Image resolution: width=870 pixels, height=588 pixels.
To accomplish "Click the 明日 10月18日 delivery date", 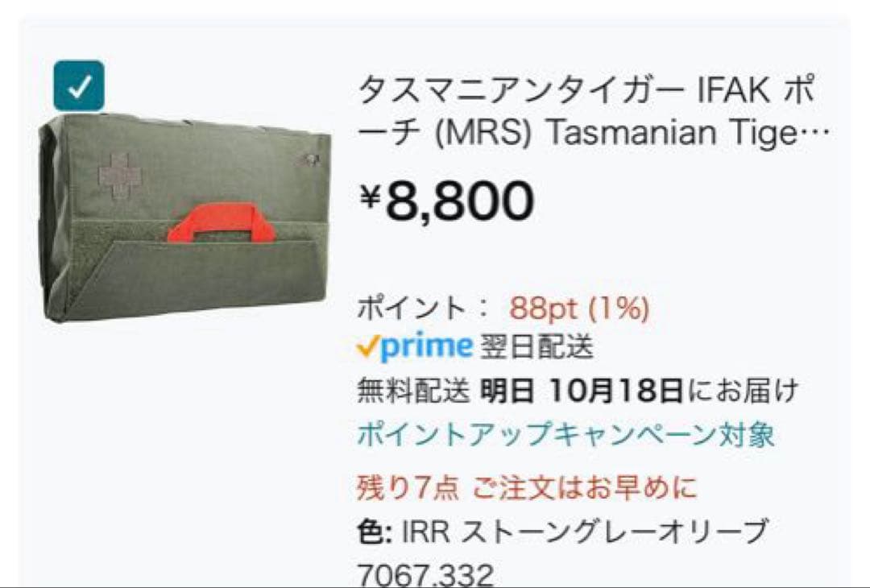I will tap(581, 391).
